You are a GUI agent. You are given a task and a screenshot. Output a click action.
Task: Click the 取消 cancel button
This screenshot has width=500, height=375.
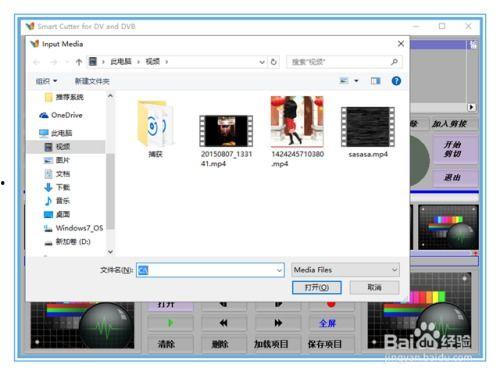pyautogui.click(x=374, y=287)
